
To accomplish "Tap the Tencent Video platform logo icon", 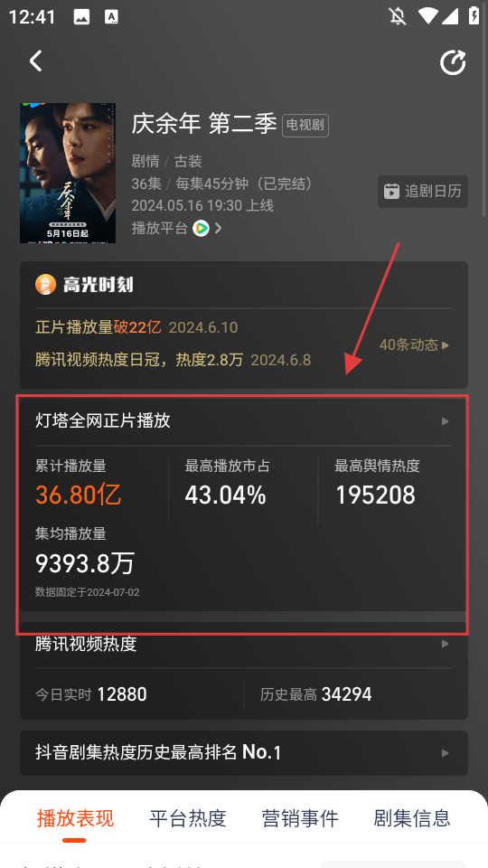I will pos(201,228).
